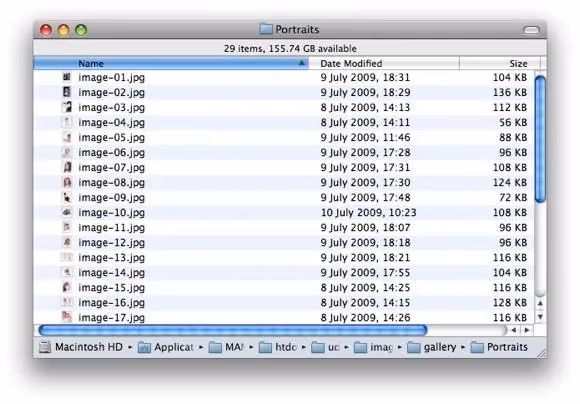
Task: Click the image-02.jpg file thumbnail icon
Action: tap(67, 92)
